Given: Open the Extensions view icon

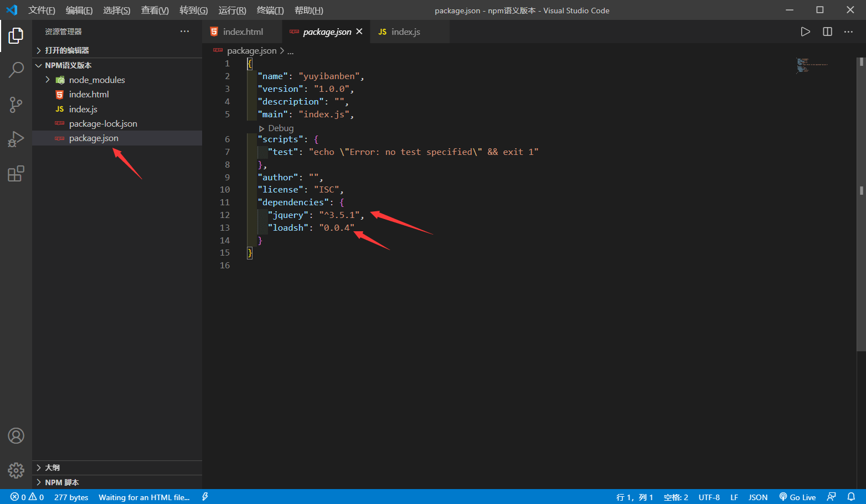Looking at the screenshot, I should click(x=16, y=174).
